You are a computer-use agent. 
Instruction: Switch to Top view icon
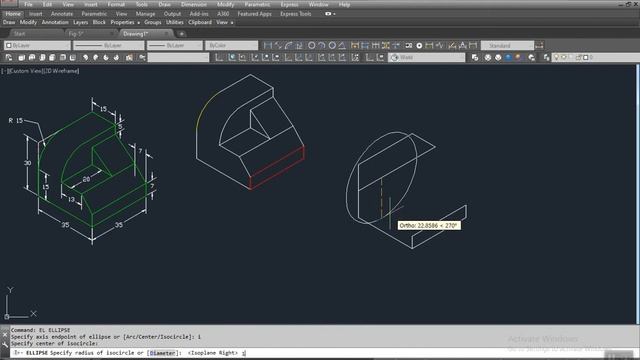[x=21, y=58]
